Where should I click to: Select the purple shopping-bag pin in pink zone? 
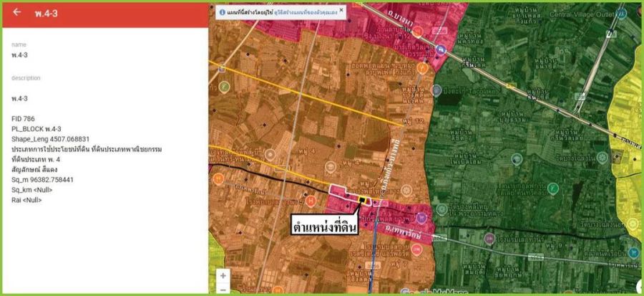click(x=421, y=218)
